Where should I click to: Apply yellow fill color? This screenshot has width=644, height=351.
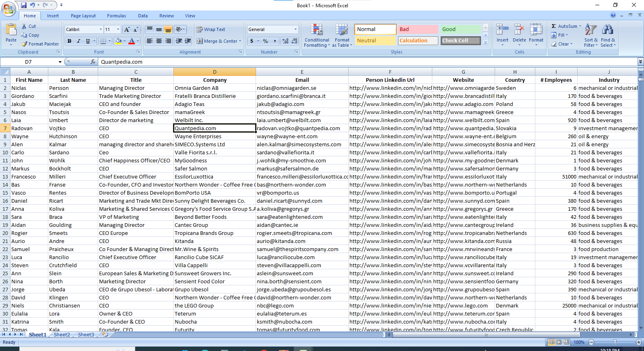118,41
